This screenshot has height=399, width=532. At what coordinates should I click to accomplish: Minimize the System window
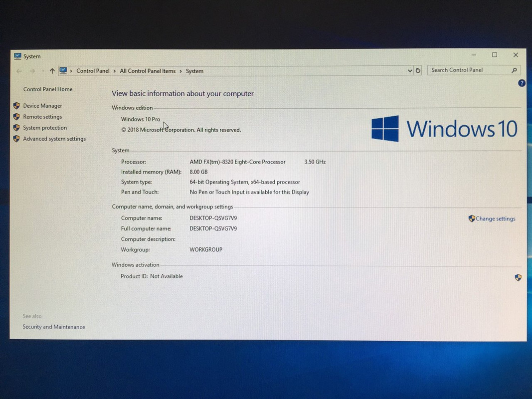click(x=474, y=55)
